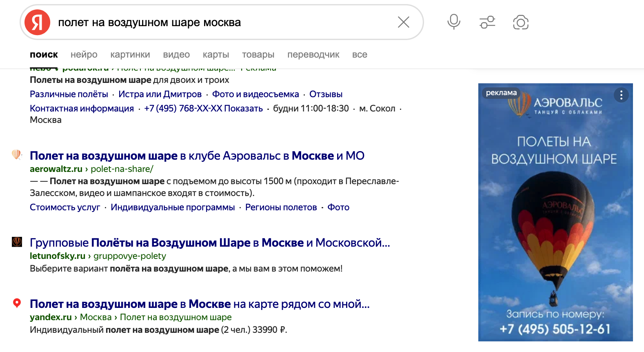Click the реклама label on banner
This screenshot has width=644, height=352.
click(x=501, y=93)
